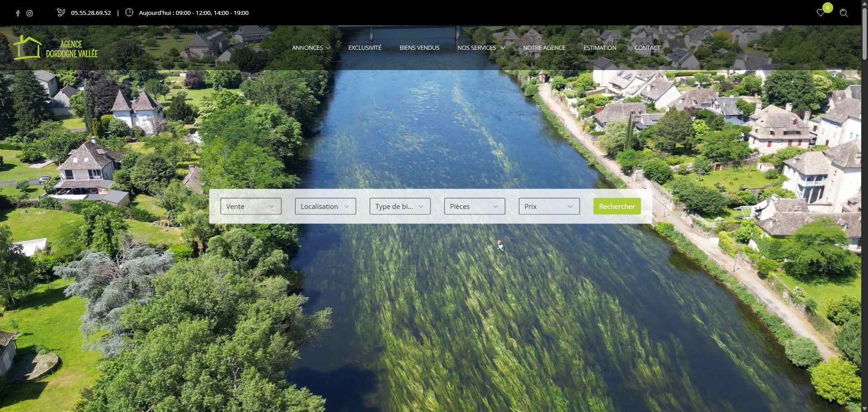Click the scrollbar down arrow
The image size is (868, 412).
(x=864, y=408)
